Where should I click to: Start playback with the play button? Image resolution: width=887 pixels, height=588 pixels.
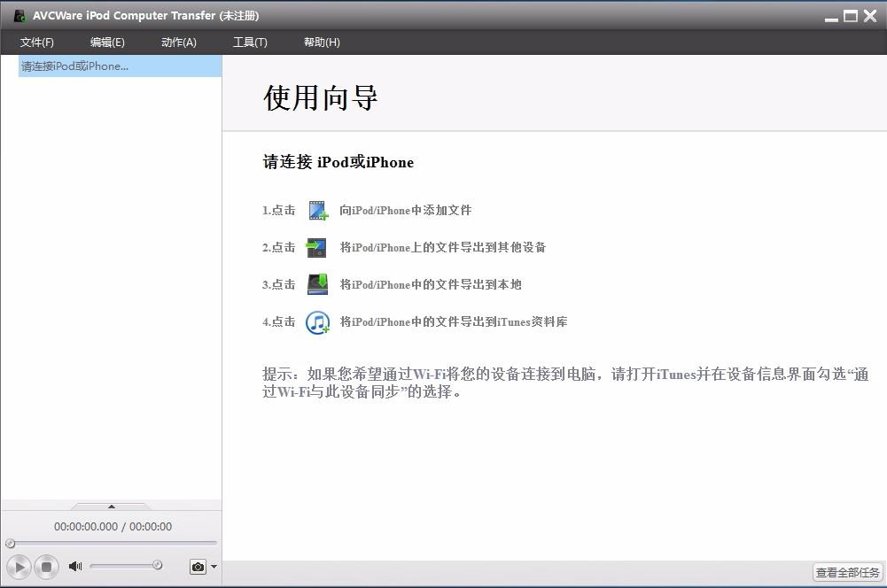tap(19, 567)
